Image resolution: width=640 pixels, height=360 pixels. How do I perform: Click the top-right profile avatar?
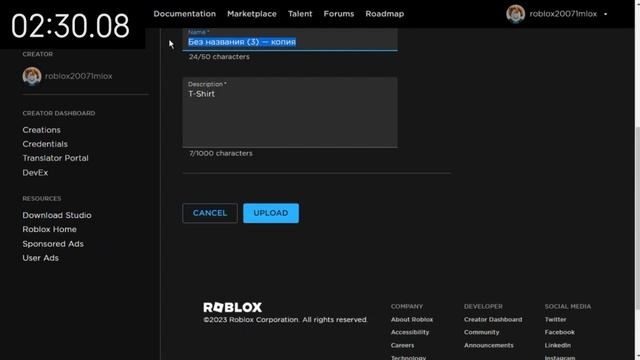click(516, 14)
